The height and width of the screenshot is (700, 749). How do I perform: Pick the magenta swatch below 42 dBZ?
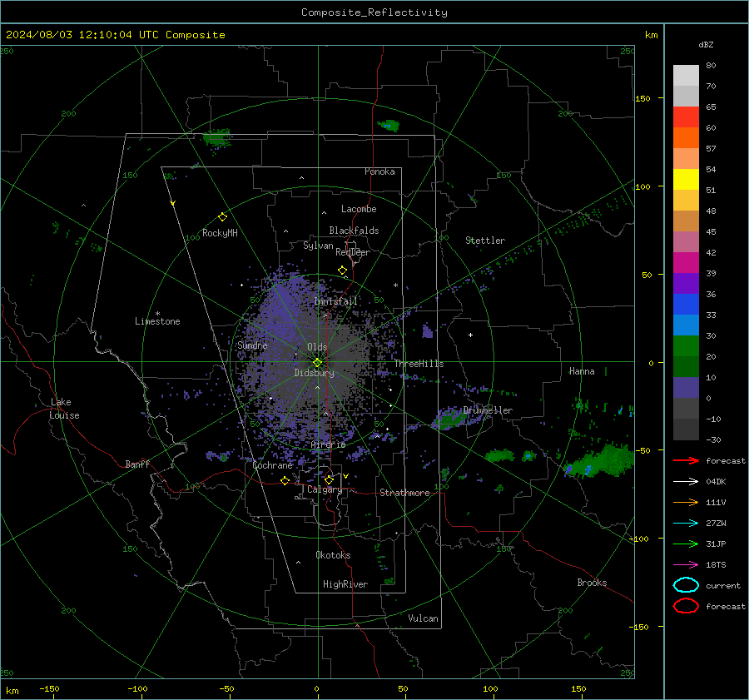click(x=686, y=262)
